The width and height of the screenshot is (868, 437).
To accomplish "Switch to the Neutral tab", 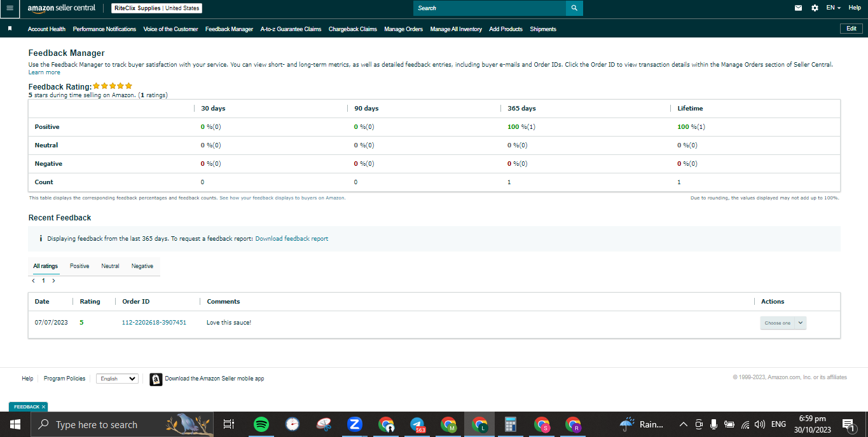I will tap(110, 266).
